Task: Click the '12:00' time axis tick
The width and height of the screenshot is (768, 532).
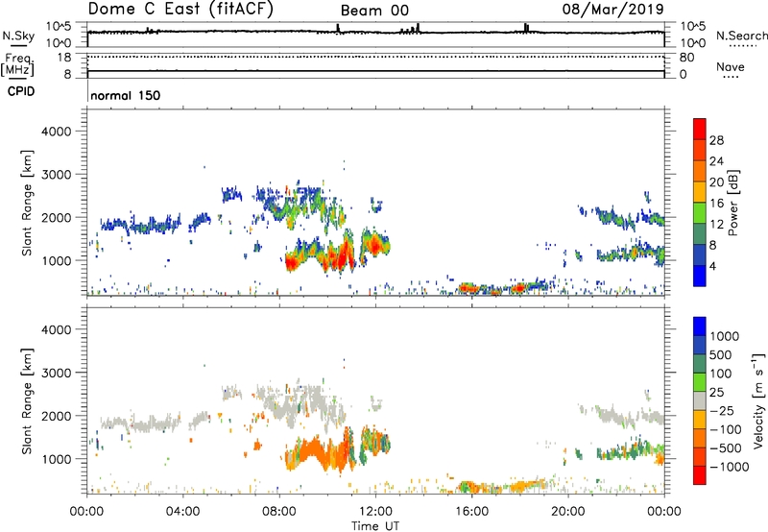Action: point(375,512)
